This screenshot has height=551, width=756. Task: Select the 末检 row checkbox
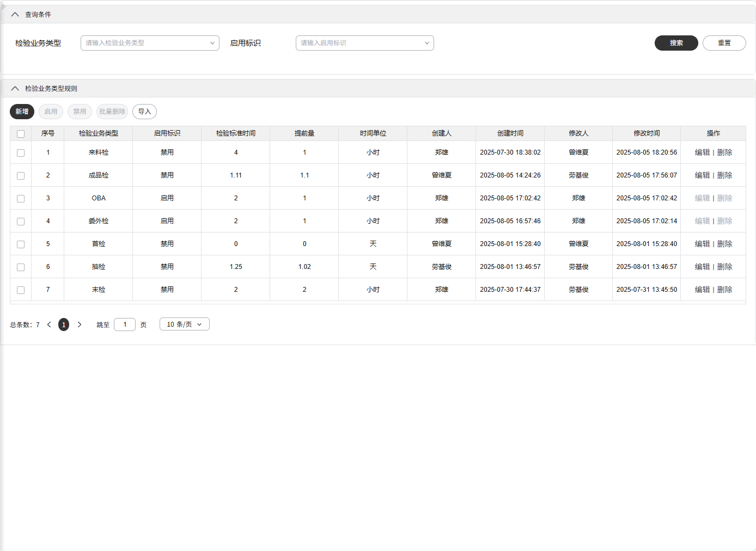click(x=21, y=290)
